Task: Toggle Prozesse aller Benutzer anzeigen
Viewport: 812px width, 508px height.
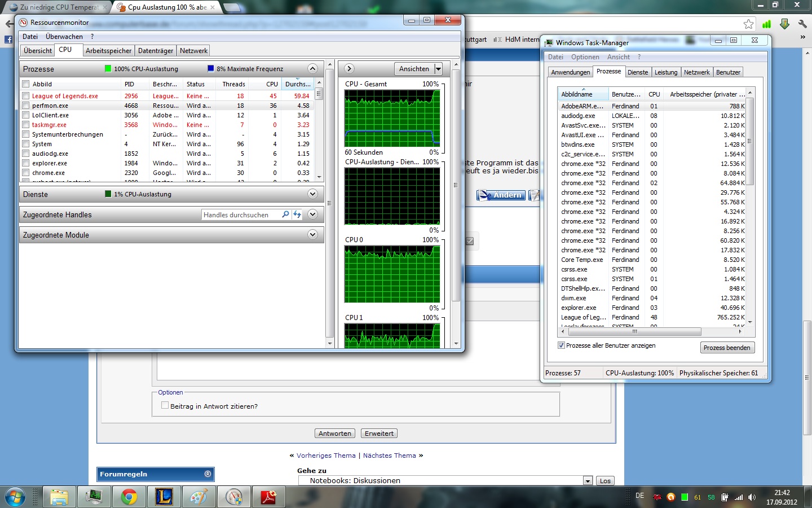Action: click(561, 345)
